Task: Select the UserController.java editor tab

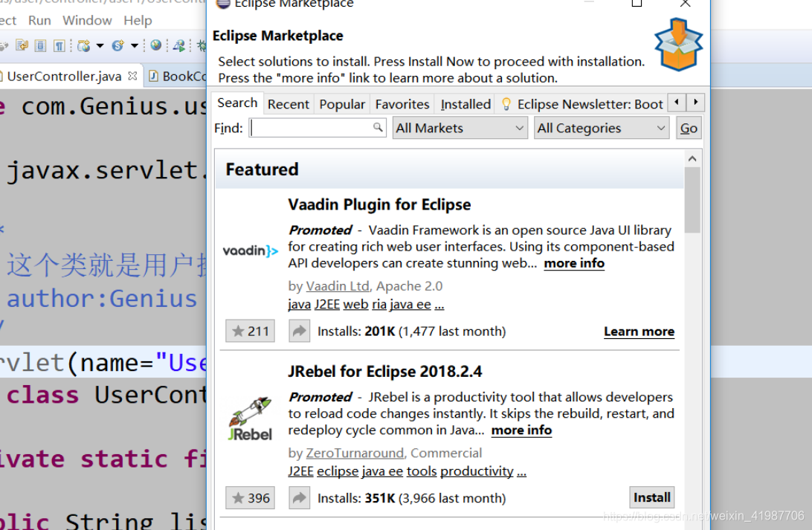Action: click(64, 76)
